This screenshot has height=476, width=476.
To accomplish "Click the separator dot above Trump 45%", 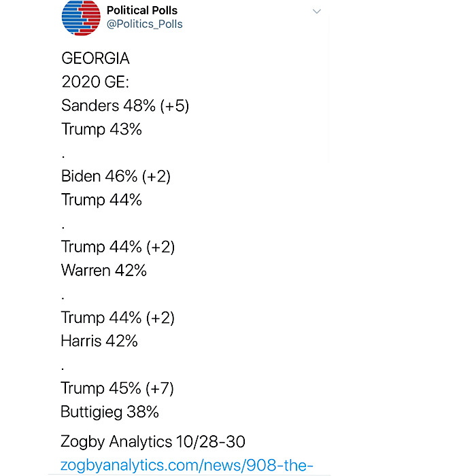I will (63, 369).
